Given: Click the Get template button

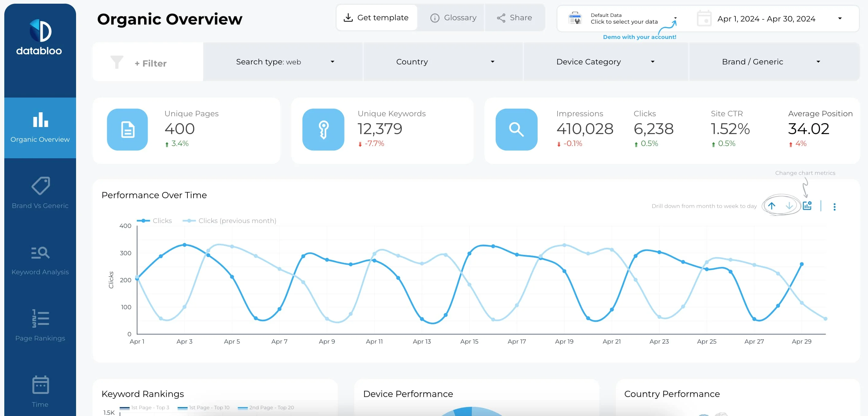Looking at the screenshot, I should [376, 17].
